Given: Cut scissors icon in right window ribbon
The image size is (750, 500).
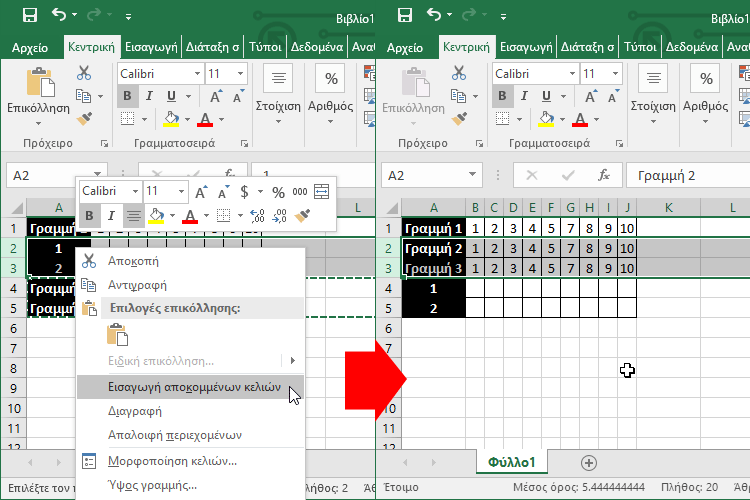Looking at the screenshot, I should [x=459, y=73].
